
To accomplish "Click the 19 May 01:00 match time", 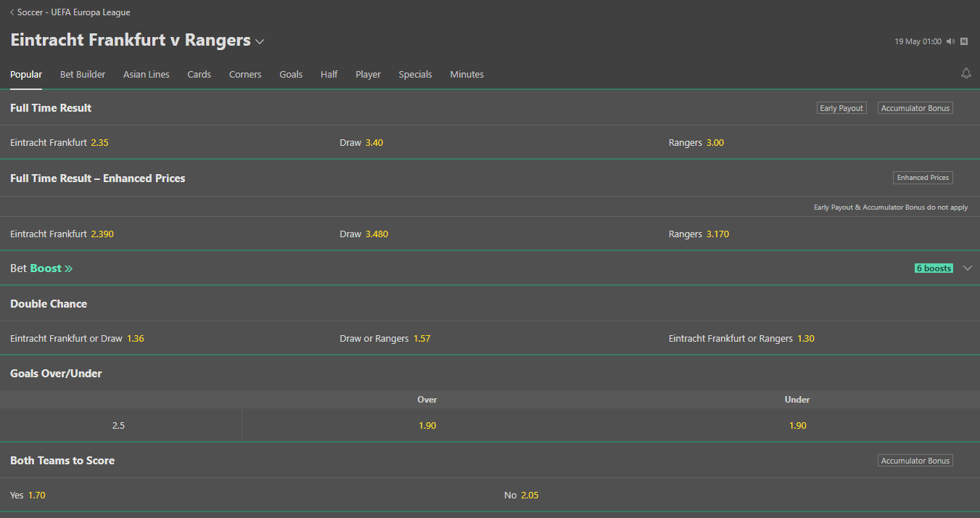I will coord(918,41).
